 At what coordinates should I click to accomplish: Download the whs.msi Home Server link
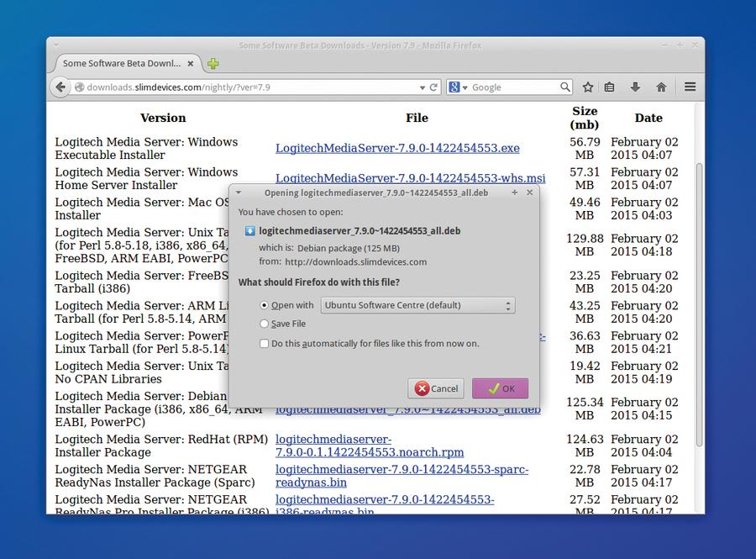coord(410,178)
